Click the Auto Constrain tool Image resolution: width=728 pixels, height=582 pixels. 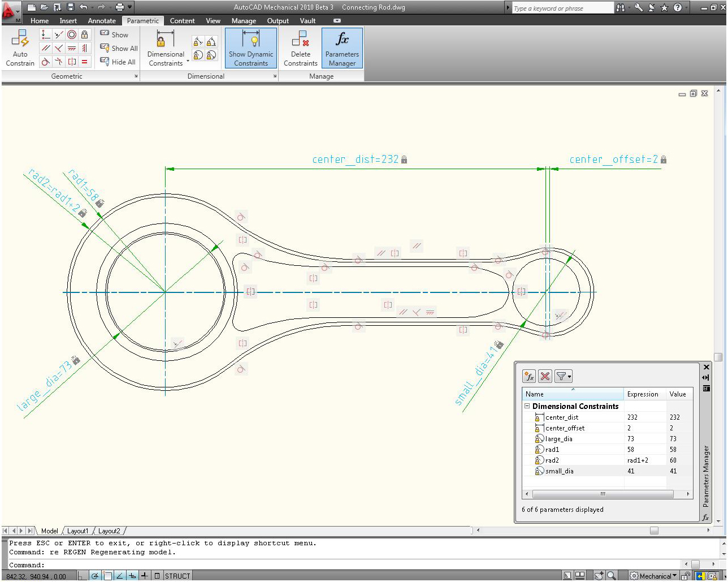20,49
